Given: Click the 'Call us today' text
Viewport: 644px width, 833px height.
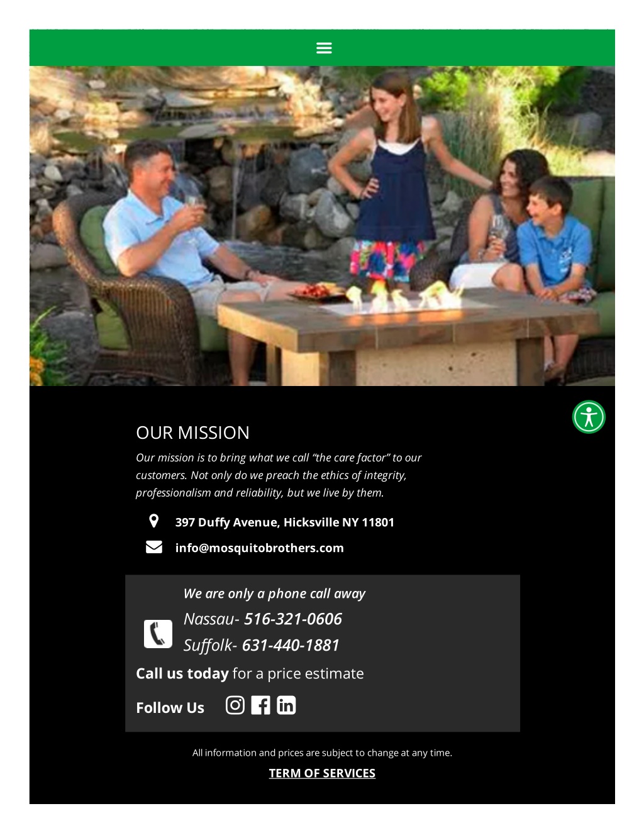Looking at the screenshot, I should pos(182,673).
